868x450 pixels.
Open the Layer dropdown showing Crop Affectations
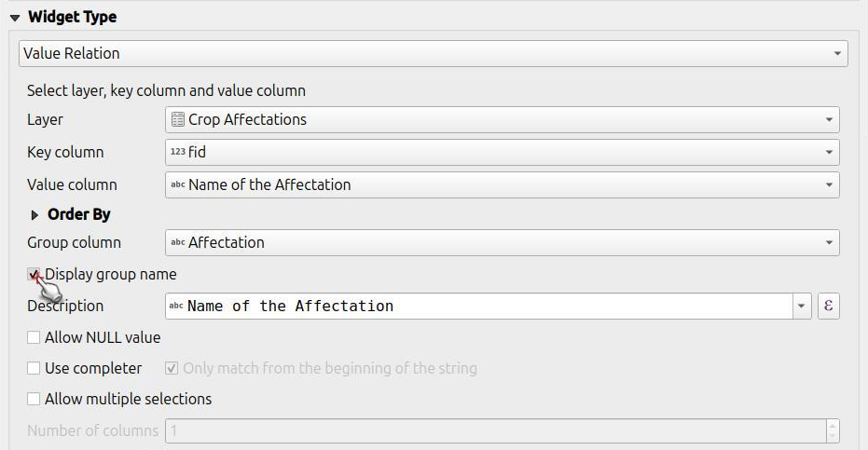coord(503,119)
